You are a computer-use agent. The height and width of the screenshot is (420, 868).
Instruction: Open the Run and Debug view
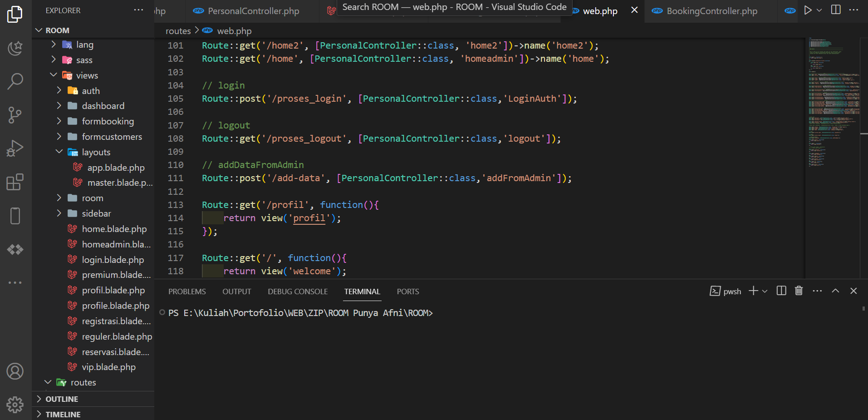click(x=15, y=148)
